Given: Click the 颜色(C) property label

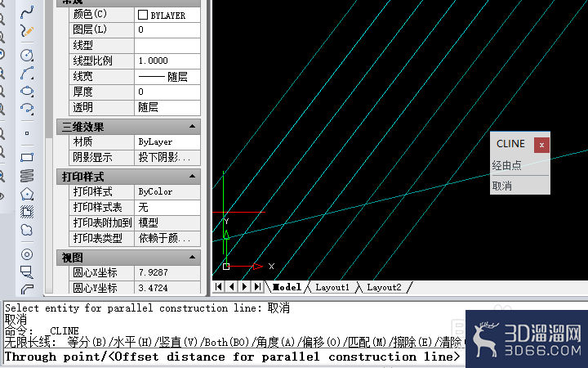Looking at the screenshot, I should pos(90,14).
